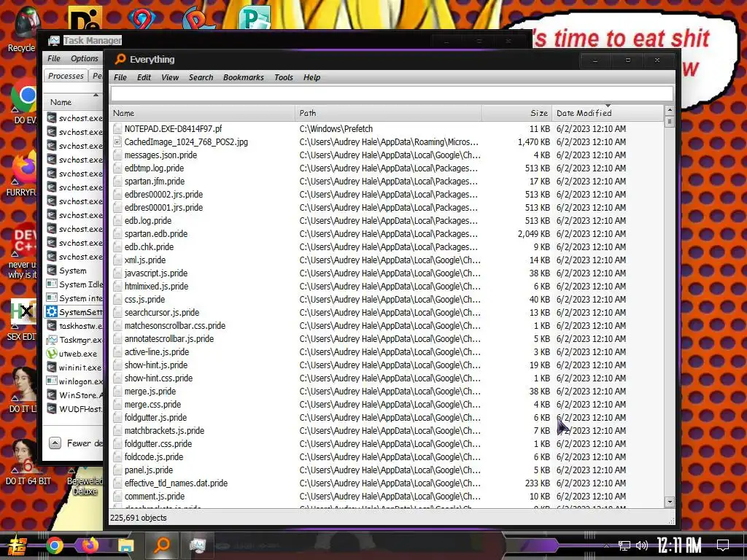This screenshot has width=747, height=560.
Task: Open the Help menu in Everything
Action: [x=311, y=77]
